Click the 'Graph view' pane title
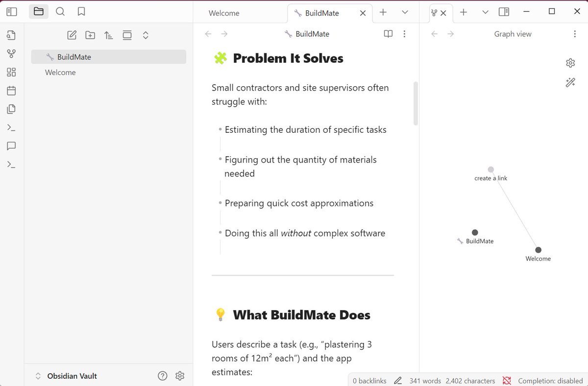 (513, 34)
